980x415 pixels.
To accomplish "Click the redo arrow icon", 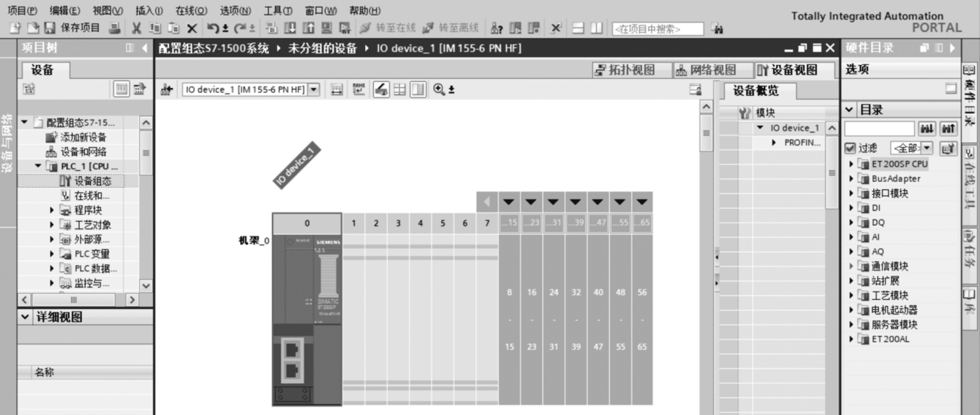I will (x=240, y=28).
